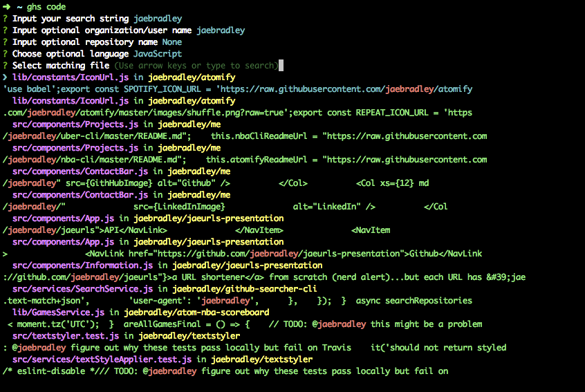The width and height of the screenshot is (585, 392).
Task: Click the SPOTIFY_ICON_URL code snippet line
Action: pyautogui.click(x=238, y=89)
